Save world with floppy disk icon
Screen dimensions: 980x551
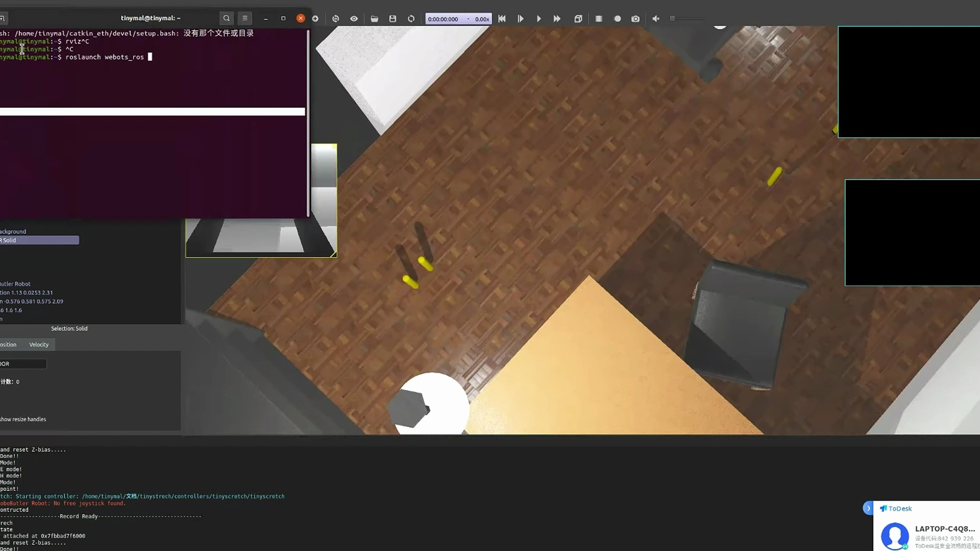pyautogui.click(x=393, y=19)
